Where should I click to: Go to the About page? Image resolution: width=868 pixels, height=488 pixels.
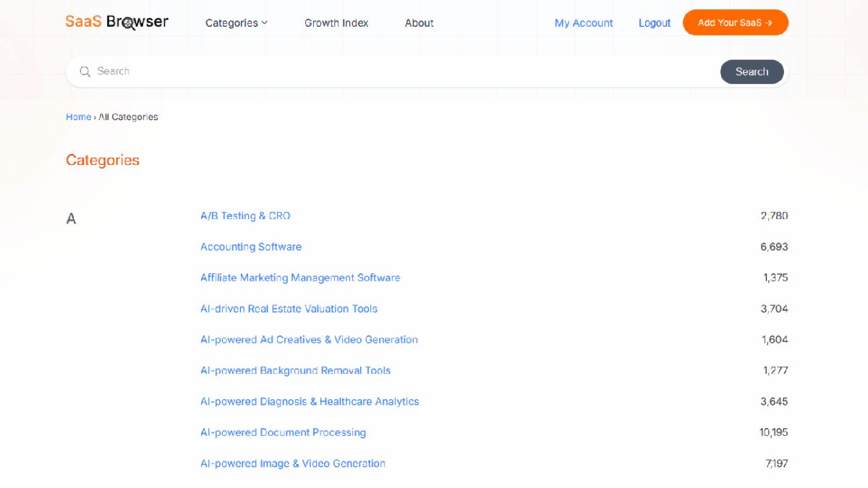[x=419, y=23]
